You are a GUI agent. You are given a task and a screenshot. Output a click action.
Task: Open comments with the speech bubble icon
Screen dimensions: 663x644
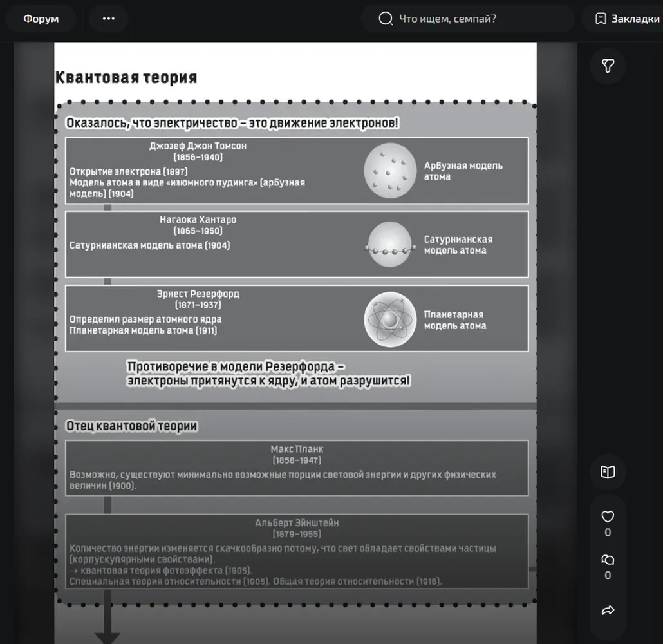[608, 560]
